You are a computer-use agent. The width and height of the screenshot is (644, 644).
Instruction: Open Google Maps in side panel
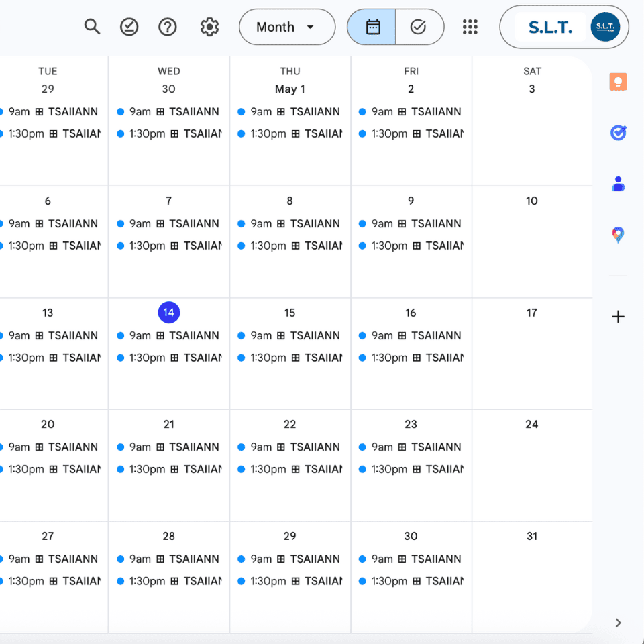coord(618,235)
